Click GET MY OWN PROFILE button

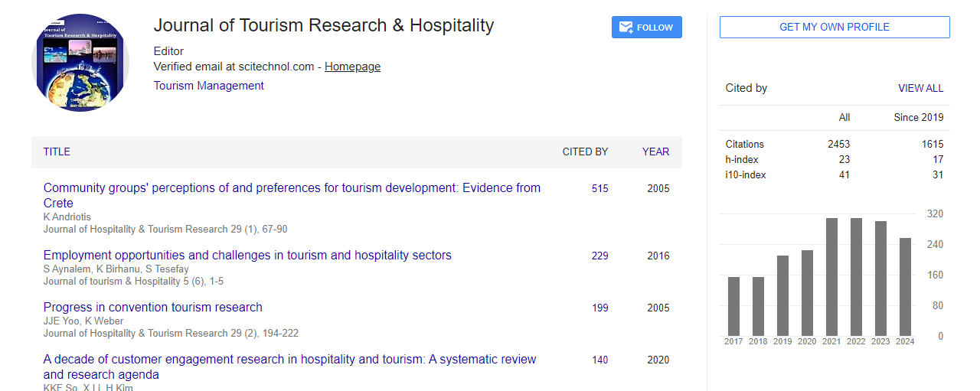pos(835,27)
